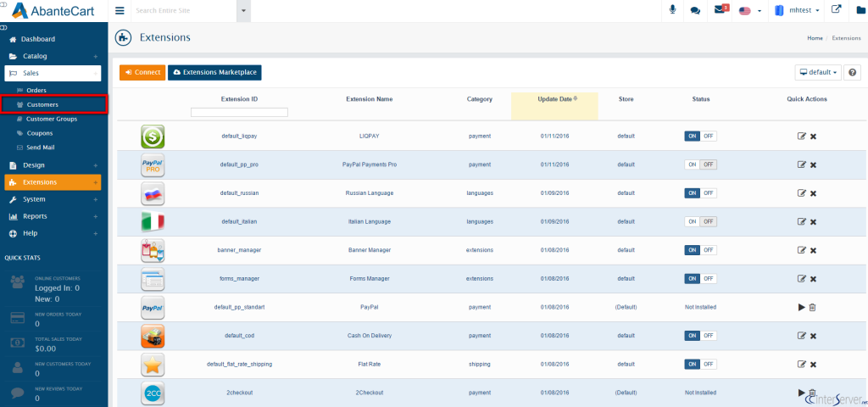868x407 pixels.
Task: Edit the default_liqpay extension
Action: click(801, 137)
